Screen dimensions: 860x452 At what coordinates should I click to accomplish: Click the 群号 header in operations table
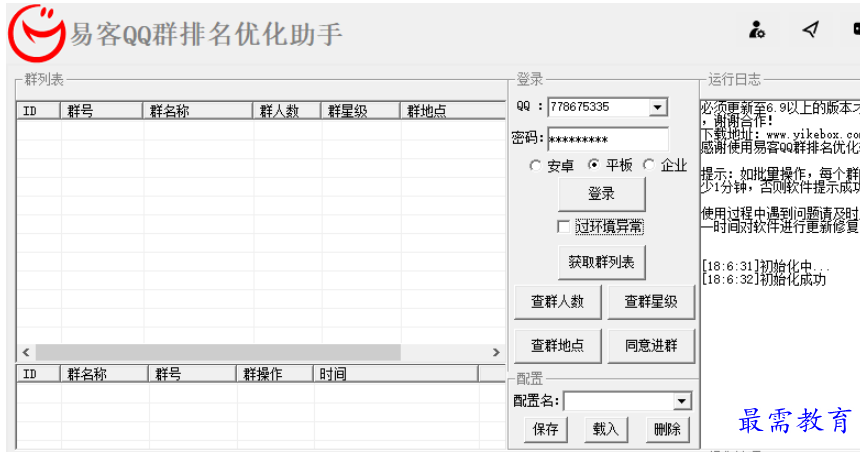[193, 374]
